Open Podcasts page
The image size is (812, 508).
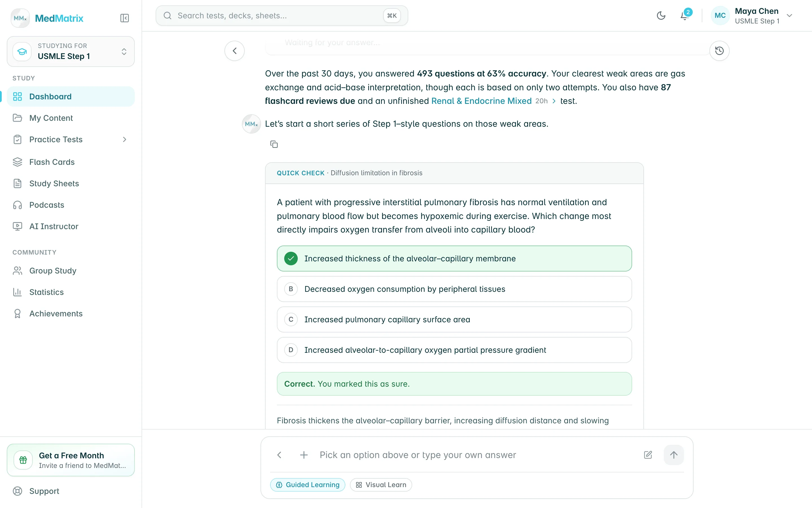tap(71, 205)
